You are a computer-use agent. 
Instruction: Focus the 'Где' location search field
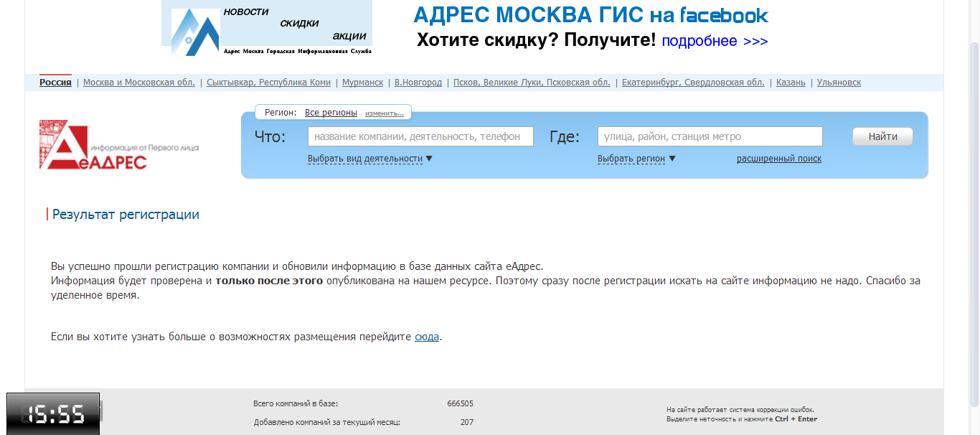[710, 136]
